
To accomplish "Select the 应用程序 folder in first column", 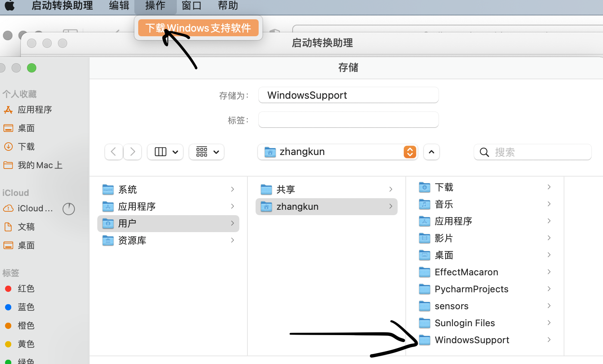I will tap(168, 206).
